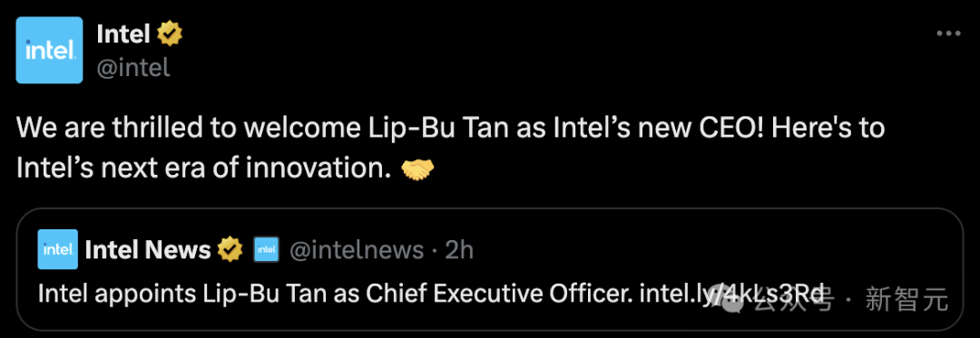Click the large blue Intel profile avatar
The width and height of the screenshot is (980, 338).
coord(49,50)
